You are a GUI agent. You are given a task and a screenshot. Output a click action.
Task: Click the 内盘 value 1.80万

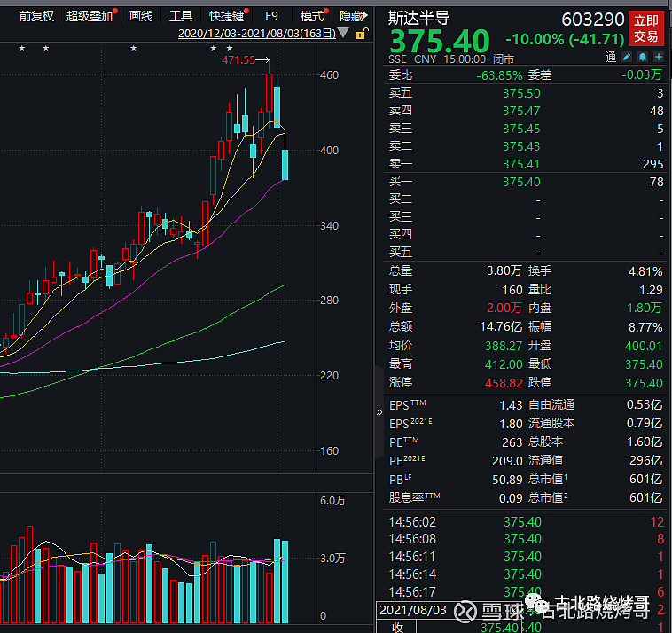click(645, 308)
